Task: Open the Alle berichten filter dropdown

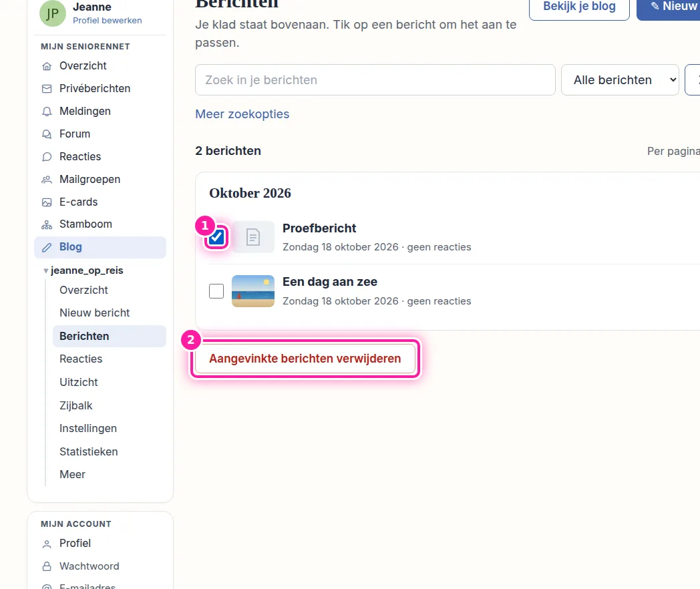Action: [620, 80]
